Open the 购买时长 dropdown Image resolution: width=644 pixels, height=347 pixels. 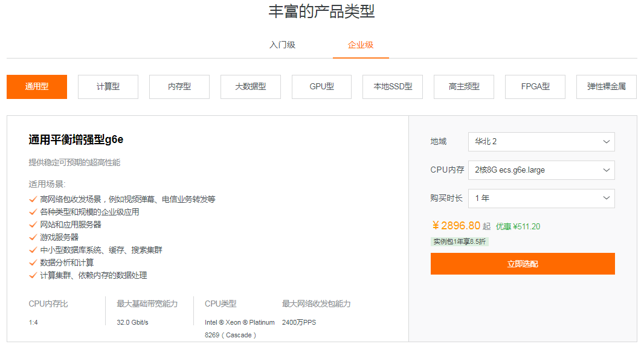541,199
